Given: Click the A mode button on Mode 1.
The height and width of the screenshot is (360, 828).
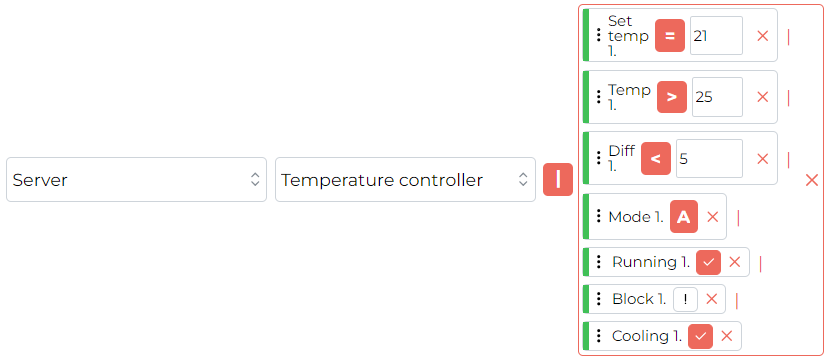Looking at the screenshot, I should point(684,216).
